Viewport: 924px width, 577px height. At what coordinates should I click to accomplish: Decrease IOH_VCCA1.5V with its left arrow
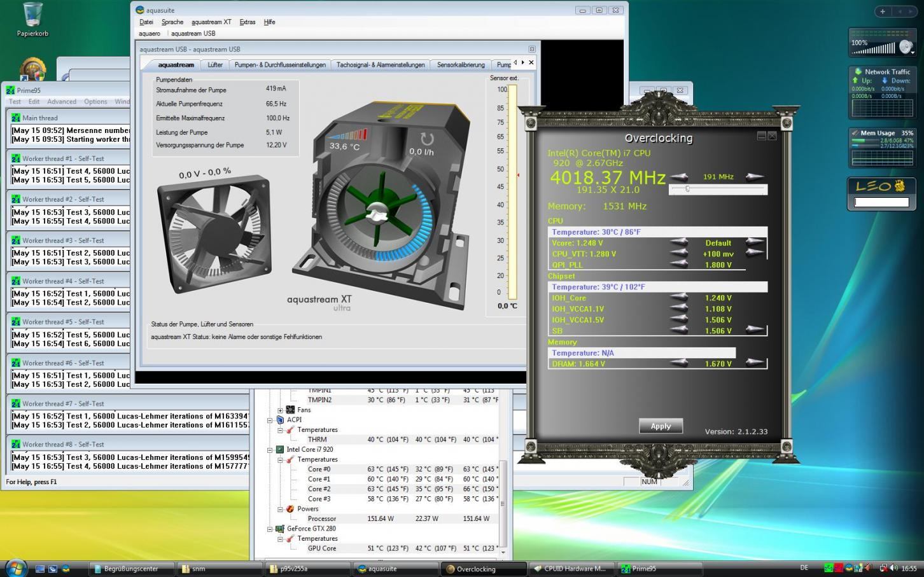click(679, 319)
